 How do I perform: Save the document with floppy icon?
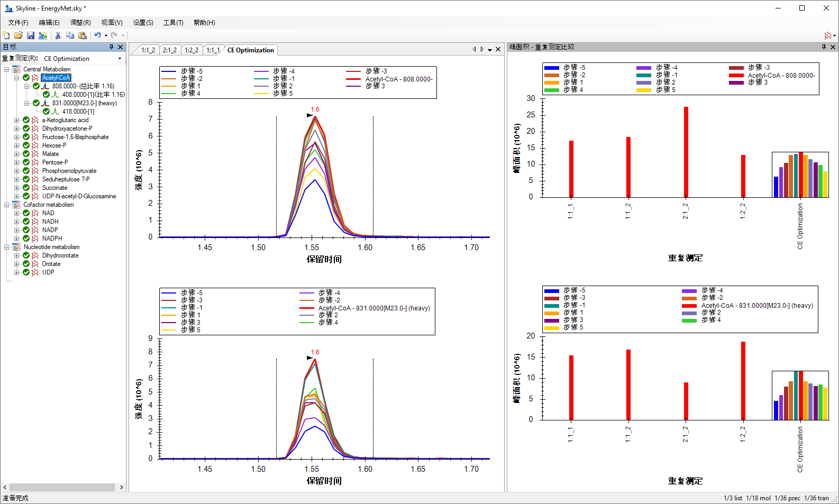31,35
